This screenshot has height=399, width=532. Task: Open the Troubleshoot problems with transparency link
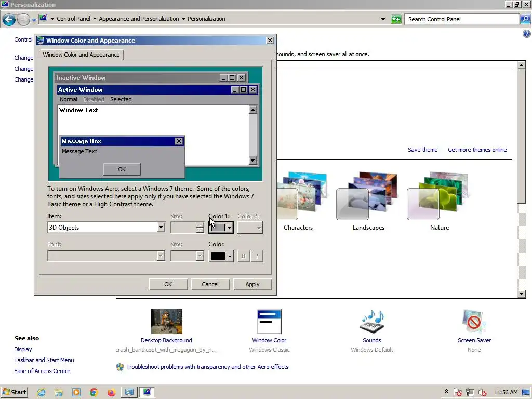[207, 367]
